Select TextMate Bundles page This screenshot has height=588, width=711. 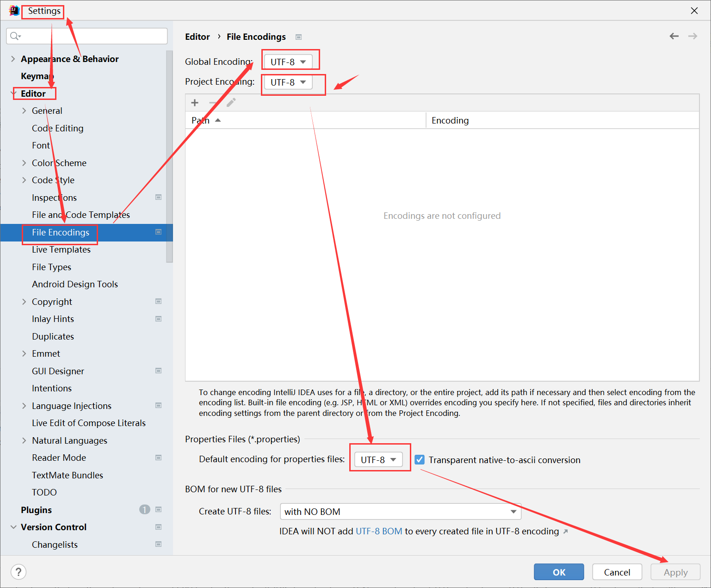(68, 475)
